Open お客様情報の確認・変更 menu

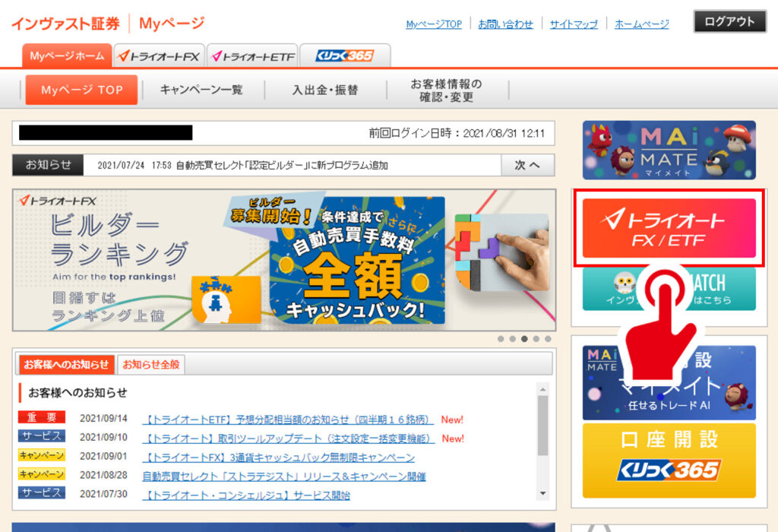click(446, 90)
